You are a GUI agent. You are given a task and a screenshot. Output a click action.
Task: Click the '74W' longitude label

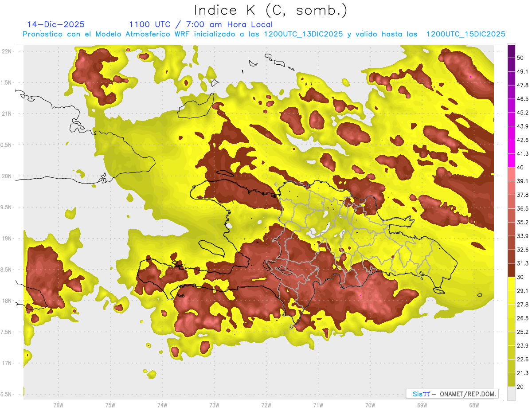[x=162, y=405]
